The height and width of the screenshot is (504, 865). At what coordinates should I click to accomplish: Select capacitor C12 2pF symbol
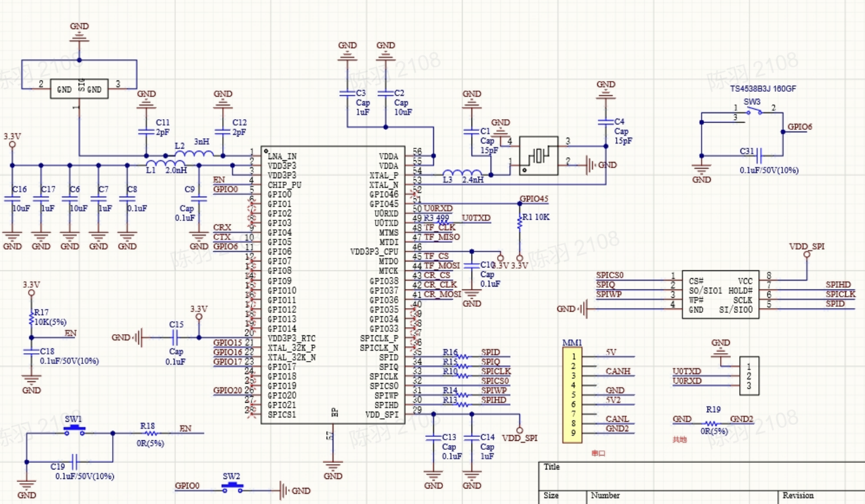pos(222,132)
